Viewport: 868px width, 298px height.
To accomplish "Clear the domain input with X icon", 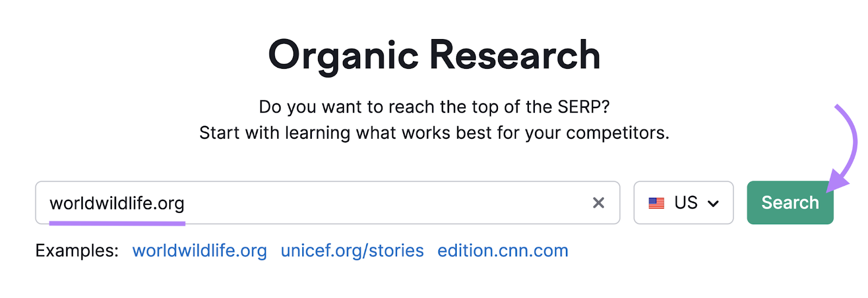I will pos(598,203).
